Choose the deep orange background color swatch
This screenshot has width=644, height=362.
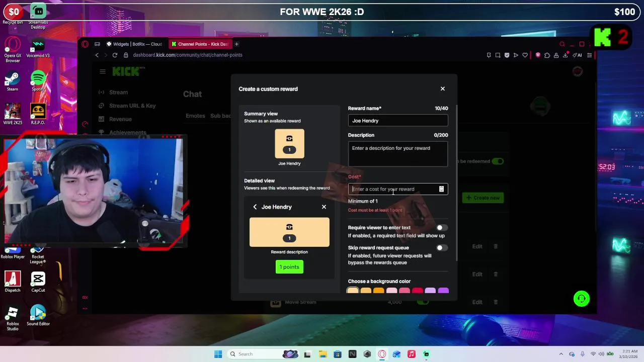(378, 291)
